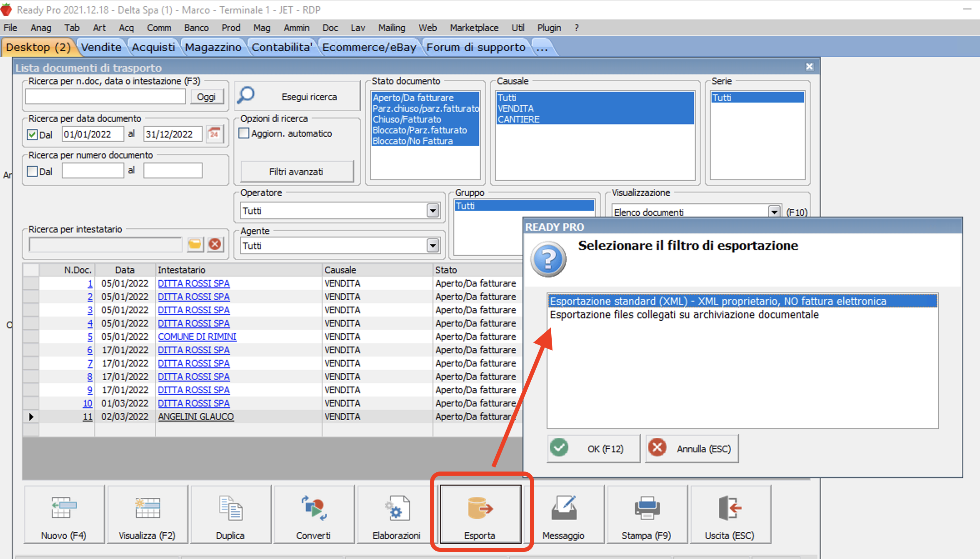Clear intestatario with the red X icon
Image resolution: width=980 pixels, height=559 pixels.
pos(215,244)
